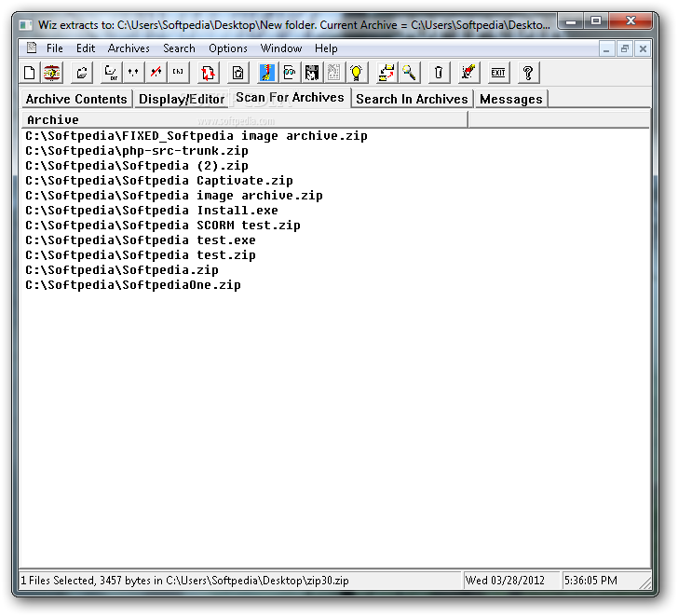
Task: Click the red arrows refresh document icon
Action: coord(208,73)
